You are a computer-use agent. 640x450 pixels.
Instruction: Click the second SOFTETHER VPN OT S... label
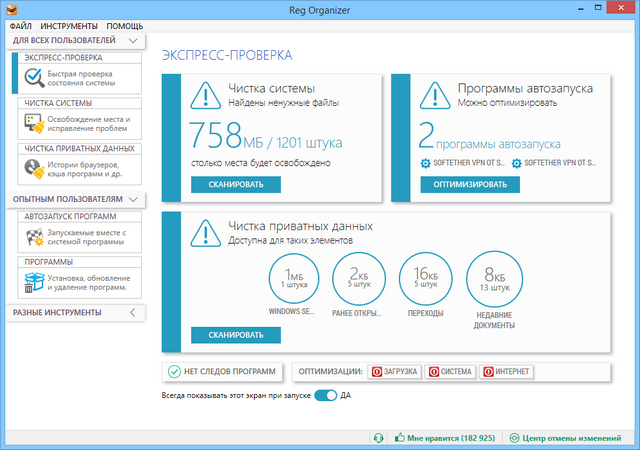point(560,163)
